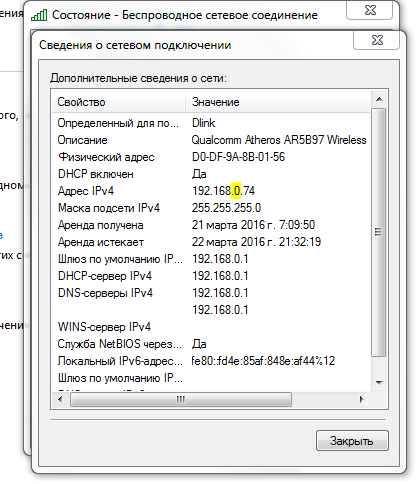Click the Дополнительные сведения о сети label

[138, 78]
